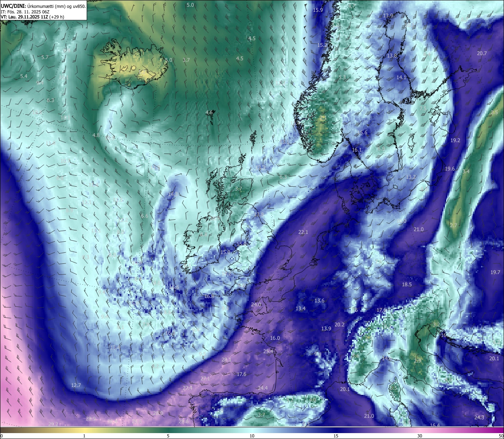Click the 29.2 value label

[x=53, y=424]
